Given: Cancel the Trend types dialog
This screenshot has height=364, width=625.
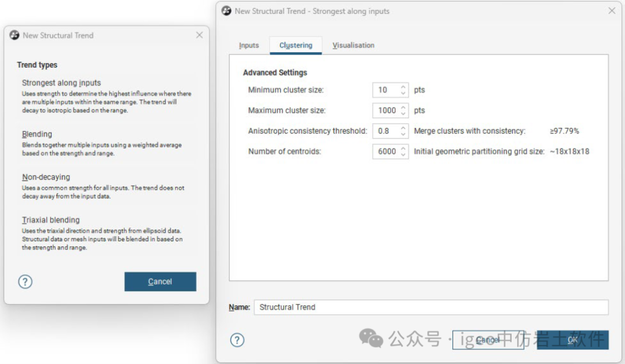Looking at the screenshot, I should [160, 282].
